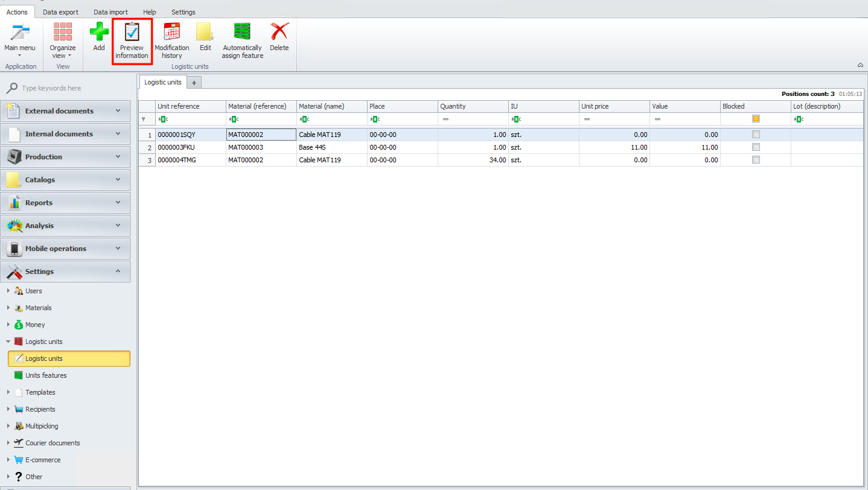This screenshot has width=868, height=490.
Task: Click the Templates page icon
Action: [x=19, y=392]
